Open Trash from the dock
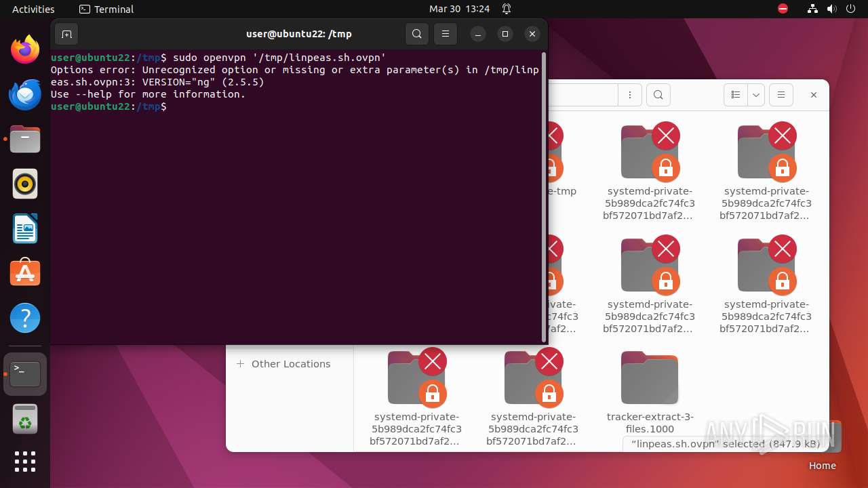Image resolution: width=868 pixels, height=488 pixels. pos(25,420)
